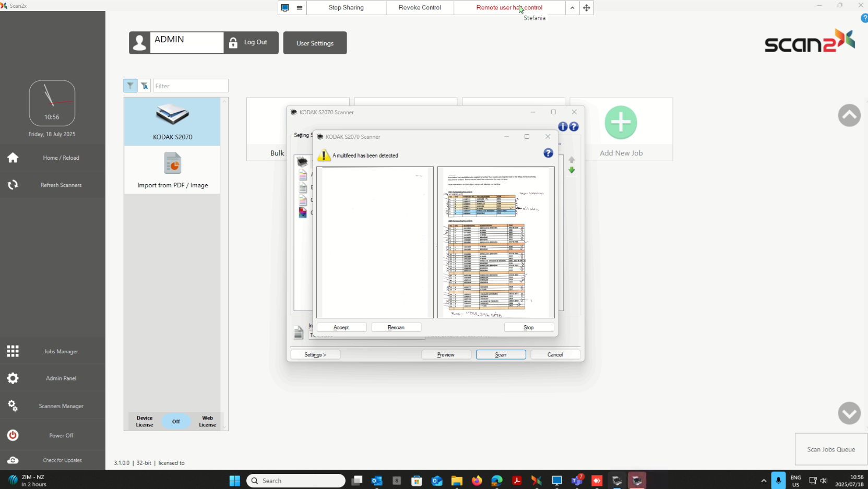
Task: Click Revoke Control
Action: coord(420,8)
